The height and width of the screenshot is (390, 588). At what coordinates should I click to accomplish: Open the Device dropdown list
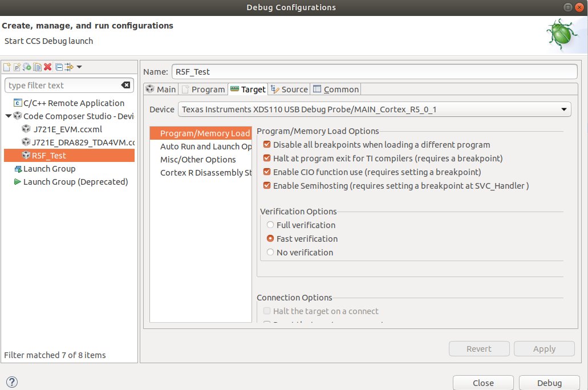point(564,109)
